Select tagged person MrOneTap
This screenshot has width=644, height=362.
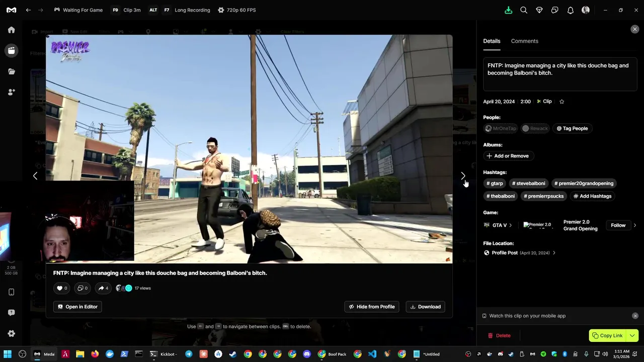click(x=501, y=128)
